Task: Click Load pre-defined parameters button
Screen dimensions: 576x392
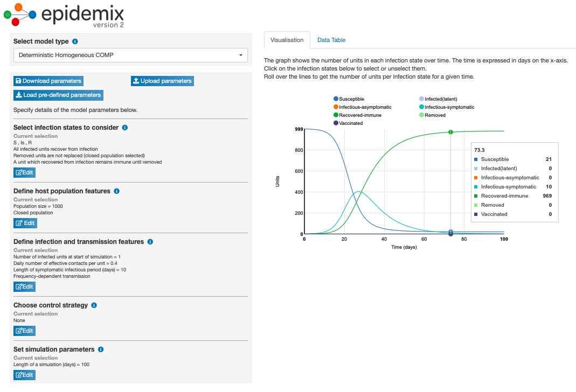Action: 58,95
